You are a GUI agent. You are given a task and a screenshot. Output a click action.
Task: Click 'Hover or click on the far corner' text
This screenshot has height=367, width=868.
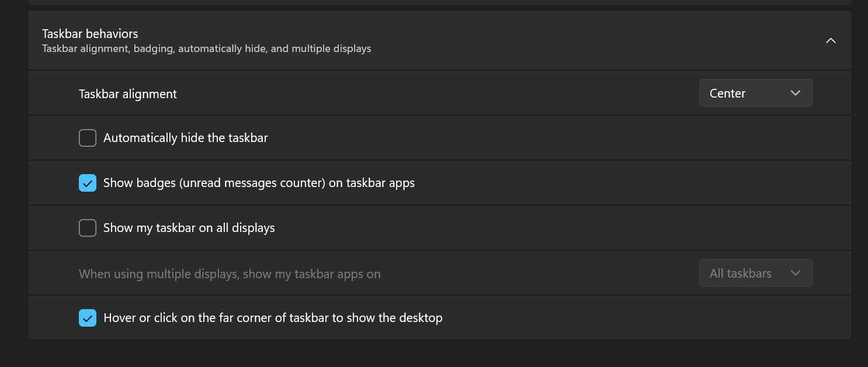[273, 318]
